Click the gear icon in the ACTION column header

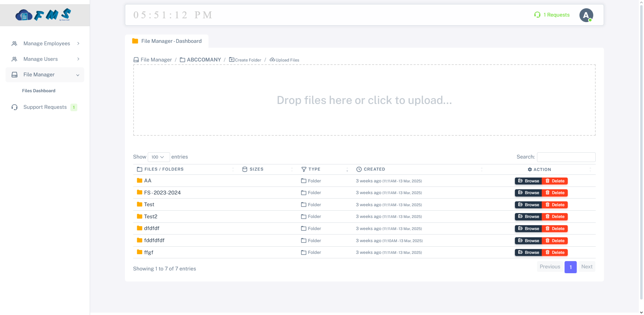click(x=530, y=170)
